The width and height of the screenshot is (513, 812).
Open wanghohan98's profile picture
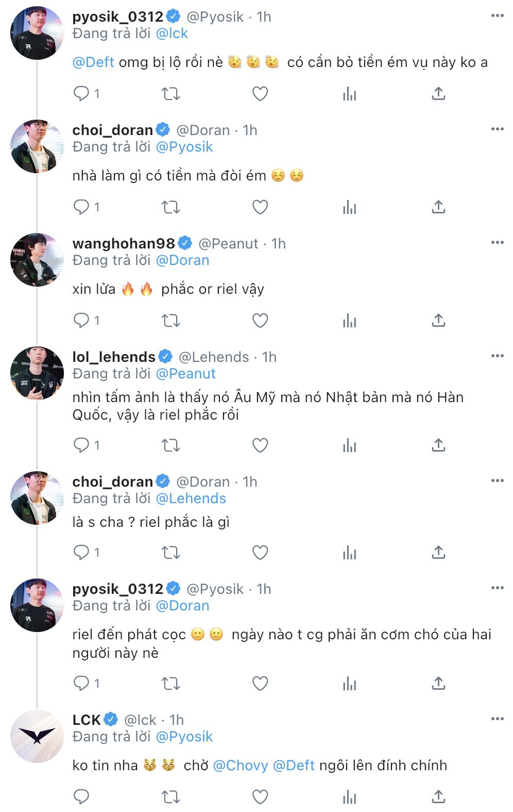pos(37,260)
